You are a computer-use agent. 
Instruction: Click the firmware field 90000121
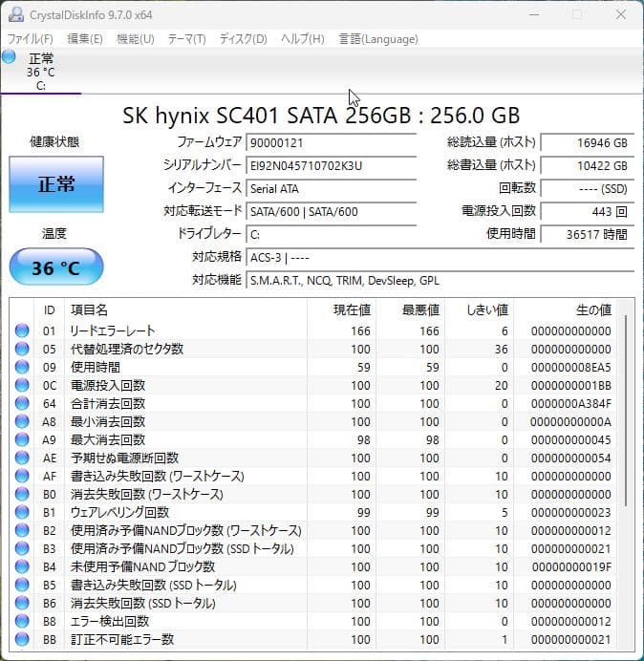tap(331, 142)
